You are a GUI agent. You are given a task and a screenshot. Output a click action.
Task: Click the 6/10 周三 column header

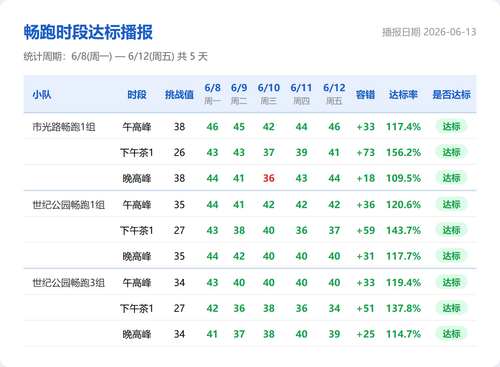pyautogui.click(x=269, y=94)
